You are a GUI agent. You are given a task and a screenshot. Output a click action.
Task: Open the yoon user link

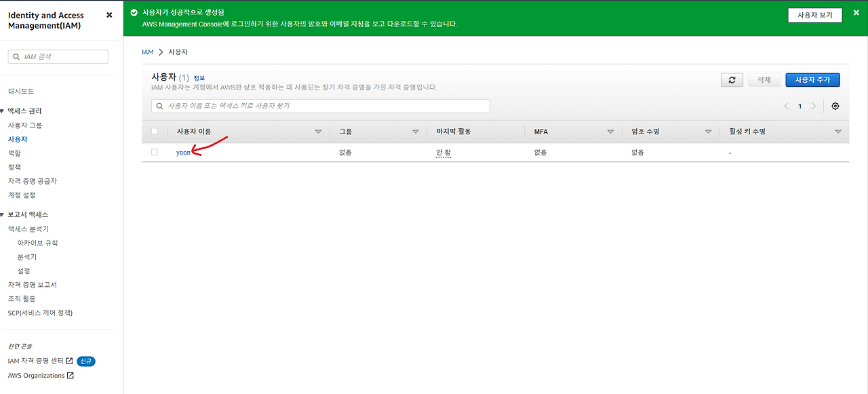click(x=183, y=153)
